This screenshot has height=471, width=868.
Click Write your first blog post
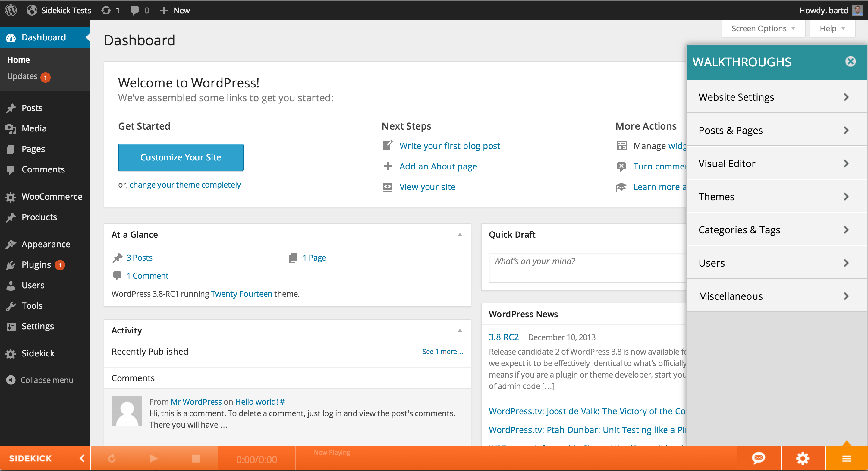pos(449,146)
